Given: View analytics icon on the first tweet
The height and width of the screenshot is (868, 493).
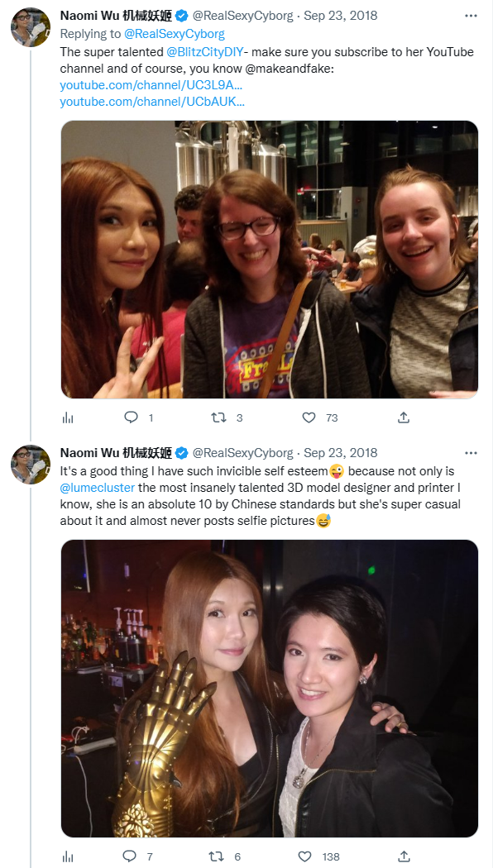Looking at the screenshot, I should (68, 418).
